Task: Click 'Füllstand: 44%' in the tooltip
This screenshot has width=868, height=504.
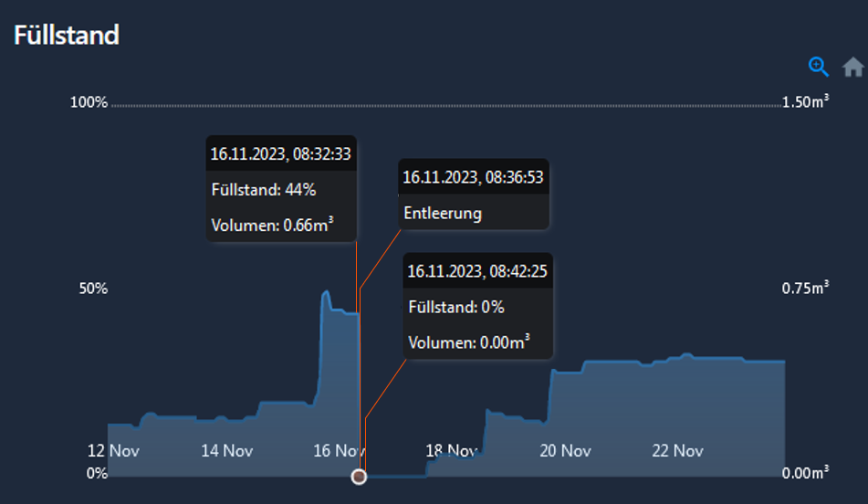Action: 264,190
